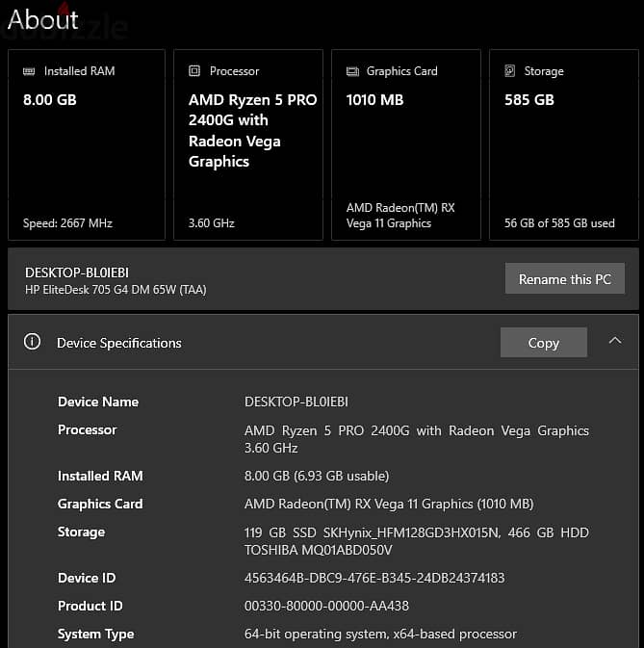Image resolution: width=644 pixels, height=648 pixels.
Task: Click the Storage row label in specifications
Action: click(x=82, y=532)
